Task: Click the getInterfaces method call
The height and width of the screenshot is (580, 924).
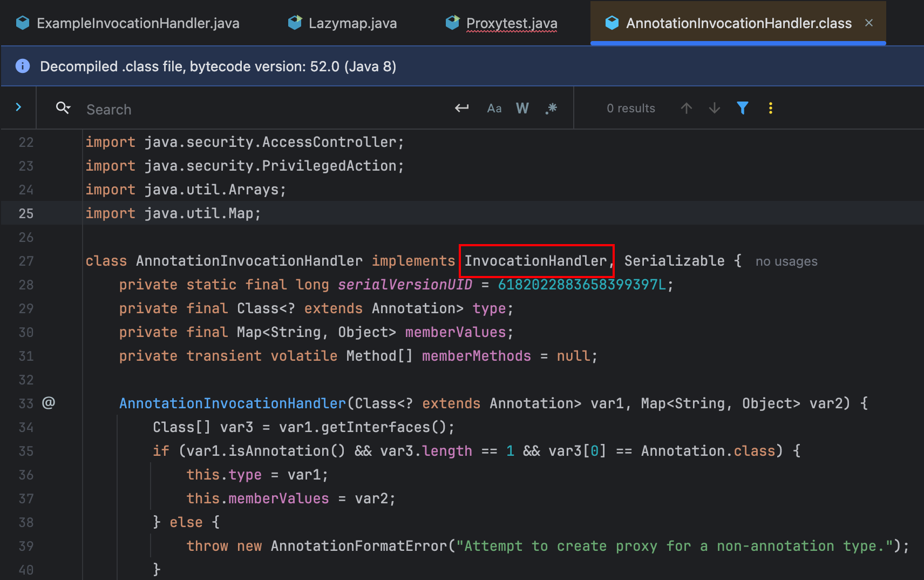Action: coord(376,427)
